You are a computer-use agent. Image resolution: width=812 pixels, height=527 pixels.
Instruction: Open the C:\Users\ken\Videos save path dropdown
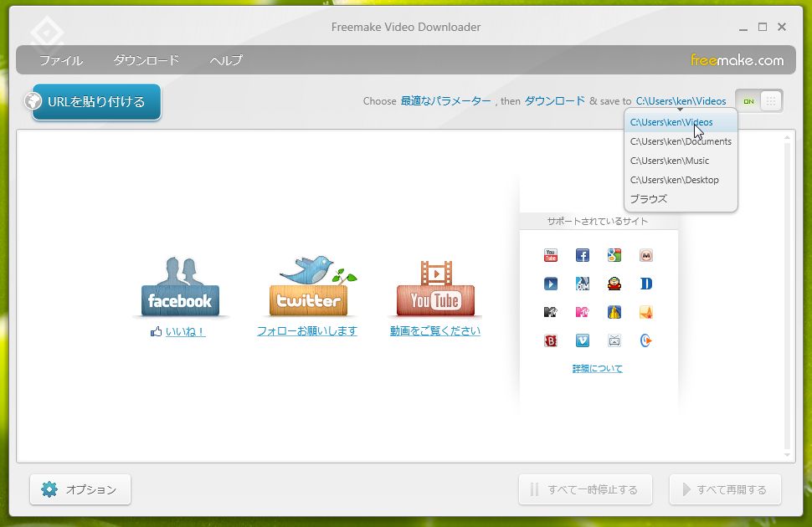[x=681, y=101]
